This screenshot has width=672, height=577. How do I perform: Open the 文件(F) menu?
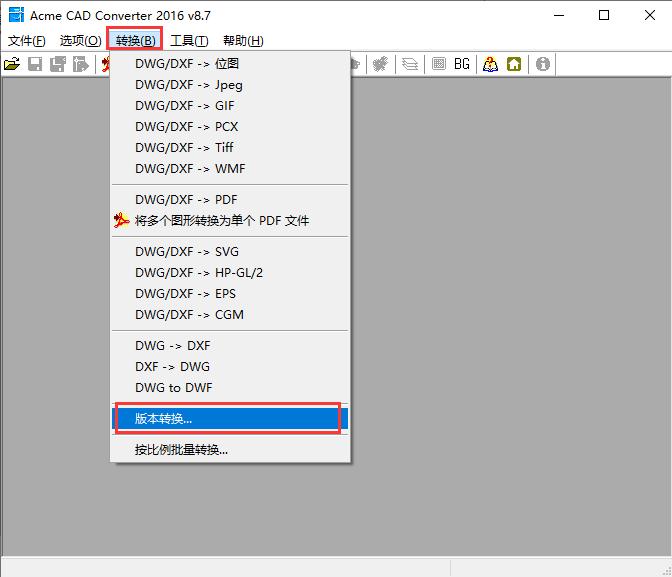click(27, 40)
